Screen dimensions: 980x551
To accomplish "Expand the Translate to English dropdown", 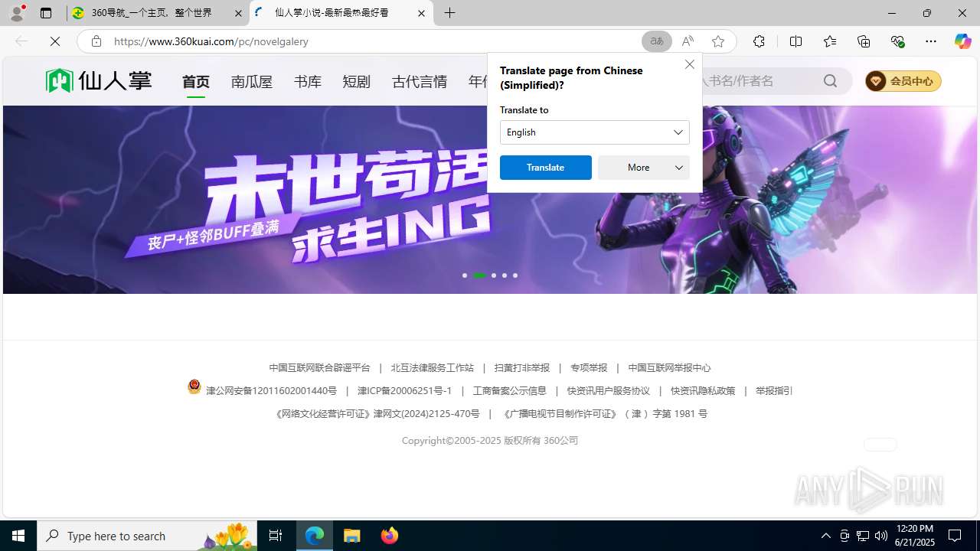I will (x=595, y=132).
